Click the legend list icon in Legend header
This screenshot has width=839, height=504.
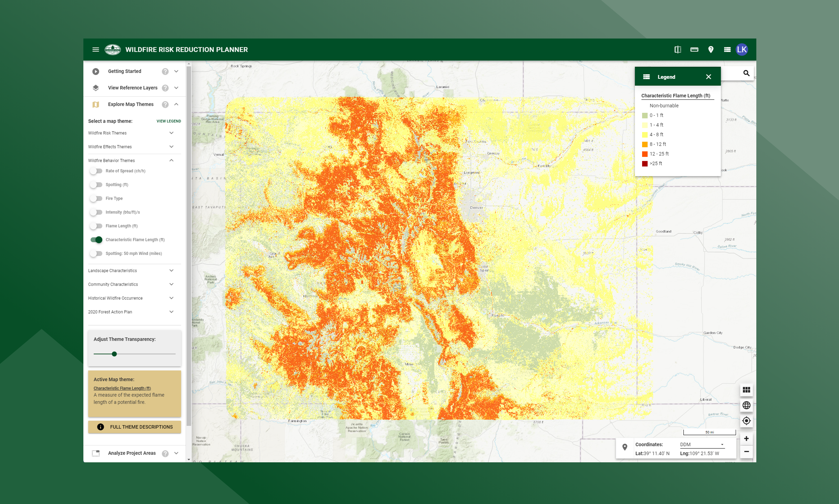click(x=646, y=77)
